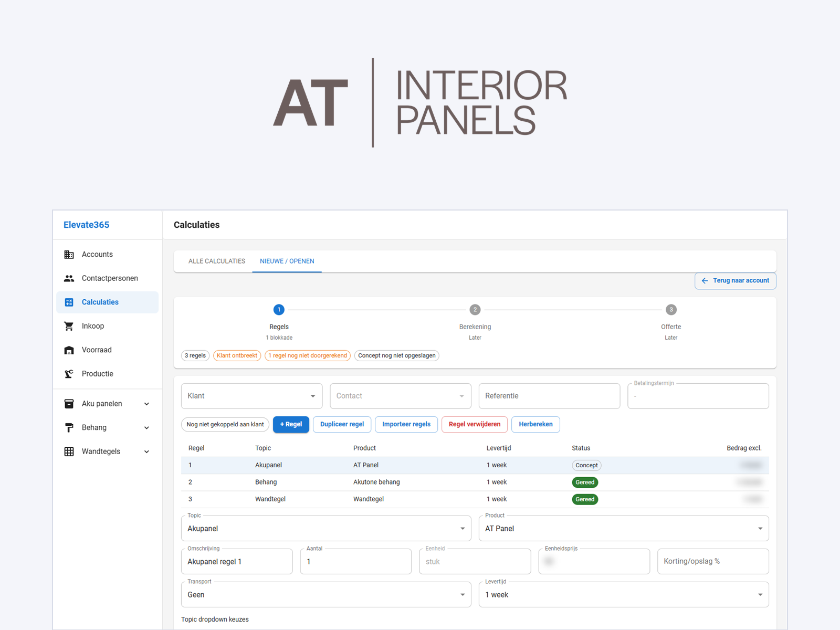Click step 3 Offerte in the stepper
This screenshot has height=630, width=840.
point(671,322)
